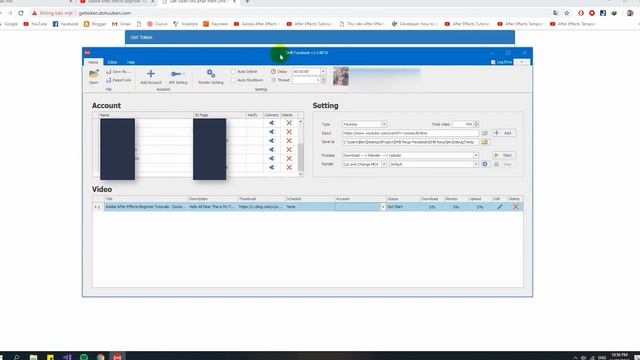The height and width of the screenshot is (360, 640).
Task: Click the Export Link ribbon icon
Action: click(x=118, y=80)
